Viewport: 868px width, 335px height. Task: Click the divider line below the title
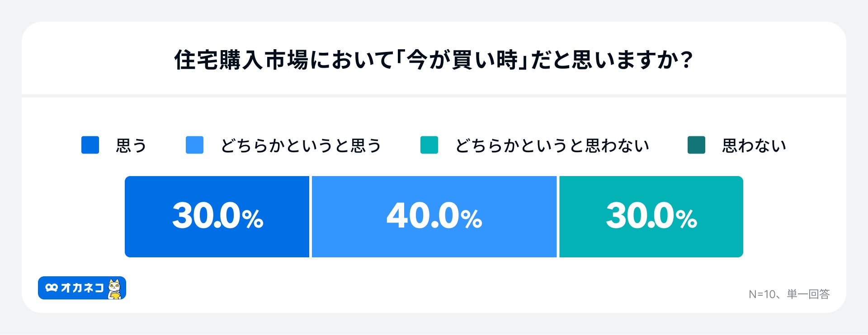434,96
